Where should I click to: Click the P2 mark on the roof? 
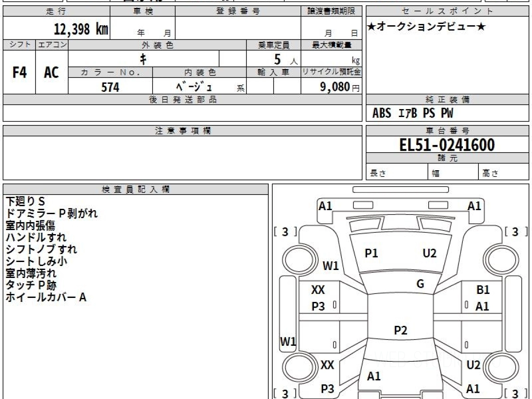(x=401, y=330)
